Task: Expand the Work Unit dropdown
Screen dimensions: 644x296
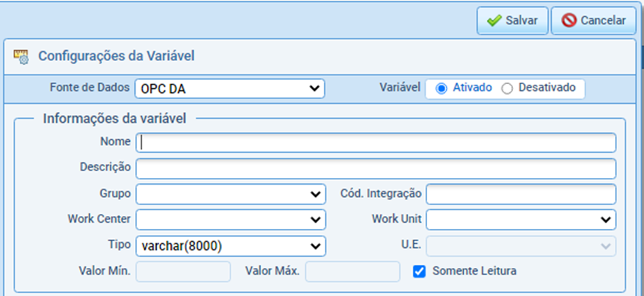Action: (521, 219)
